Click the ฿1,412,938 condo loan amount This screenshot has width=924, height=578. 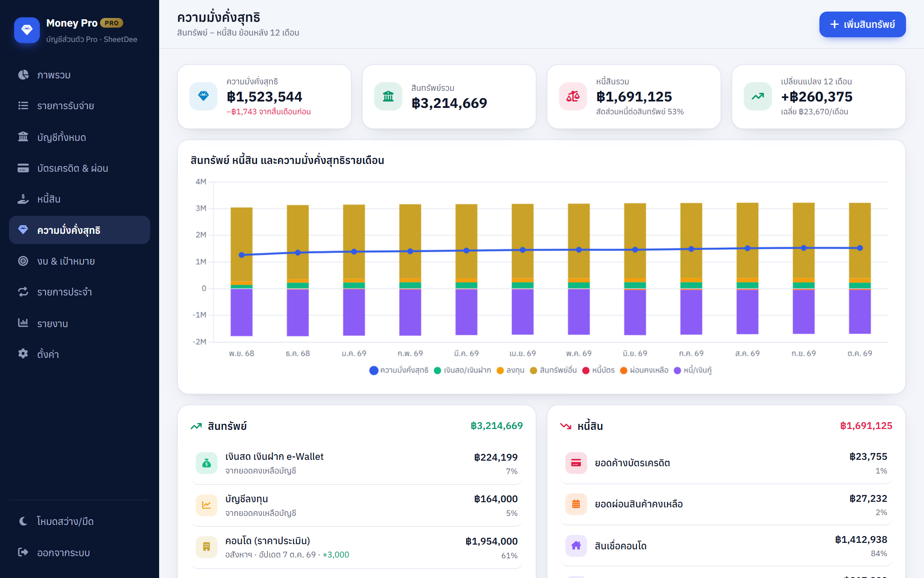point(861,540)
